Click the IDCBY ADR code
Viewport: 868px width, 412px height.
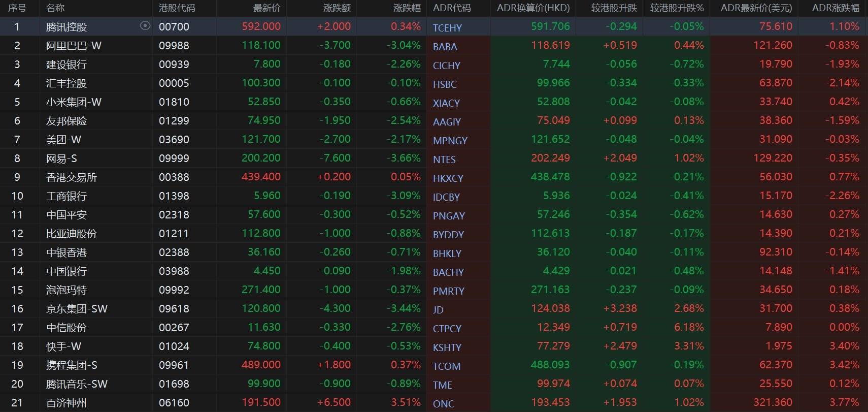point(446,197)
